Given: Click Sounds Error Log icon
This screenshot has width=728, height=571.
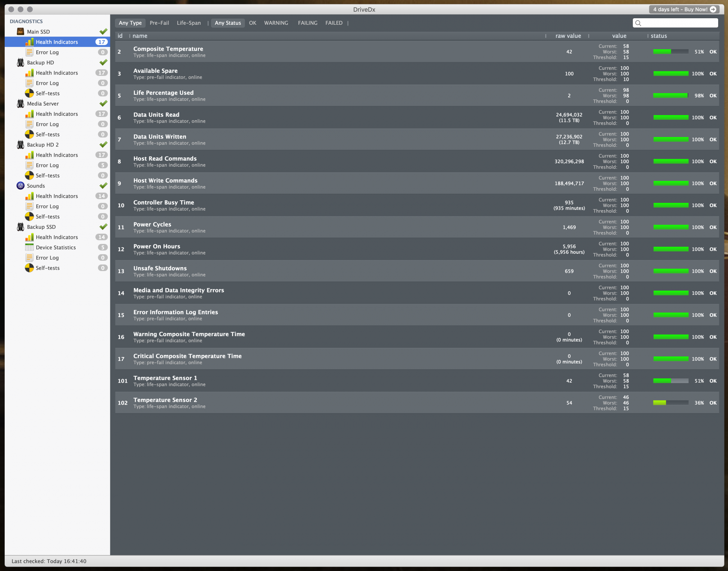Looking at the screenshot, I should coord(29,206).
